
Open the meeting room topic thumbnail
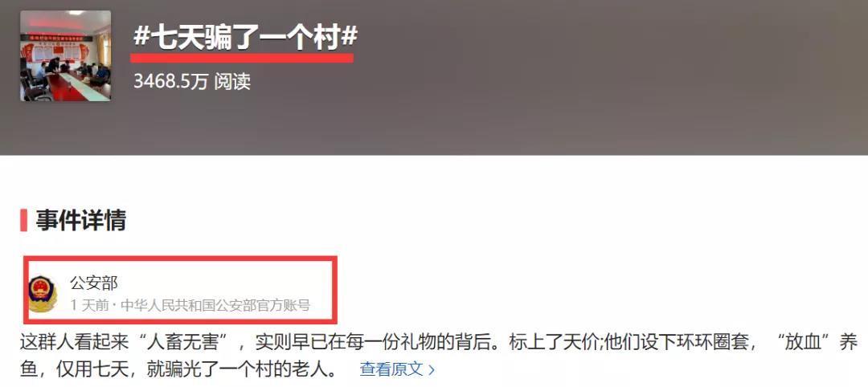click(65, 56)
